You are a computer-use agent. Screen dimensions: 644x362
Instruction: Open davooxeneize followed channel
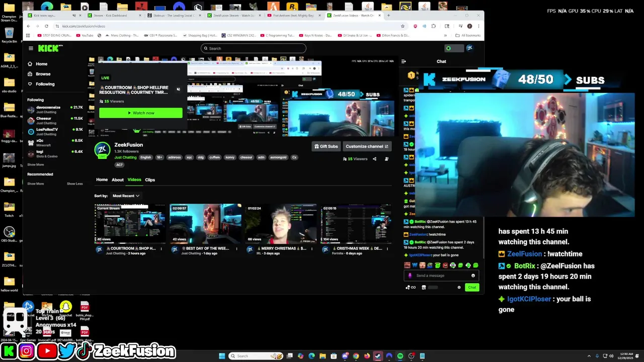(x=55, y=109)
